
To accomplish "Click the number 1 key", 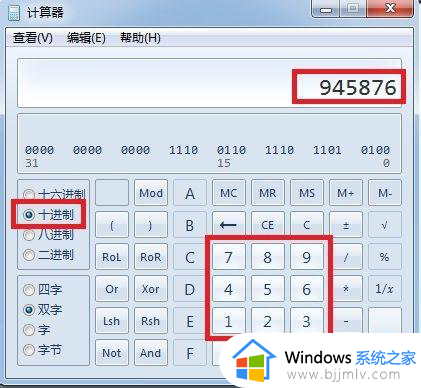I will 229,321.
